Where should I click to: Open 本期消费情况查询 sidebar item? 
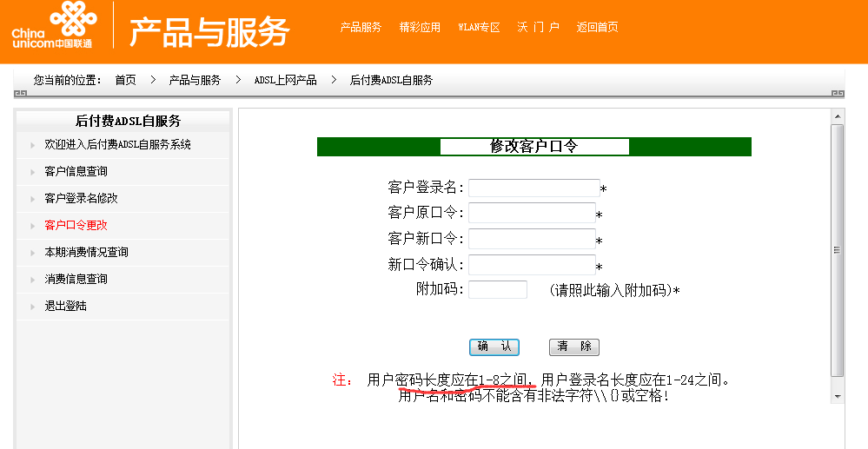(x=86, y=253)
